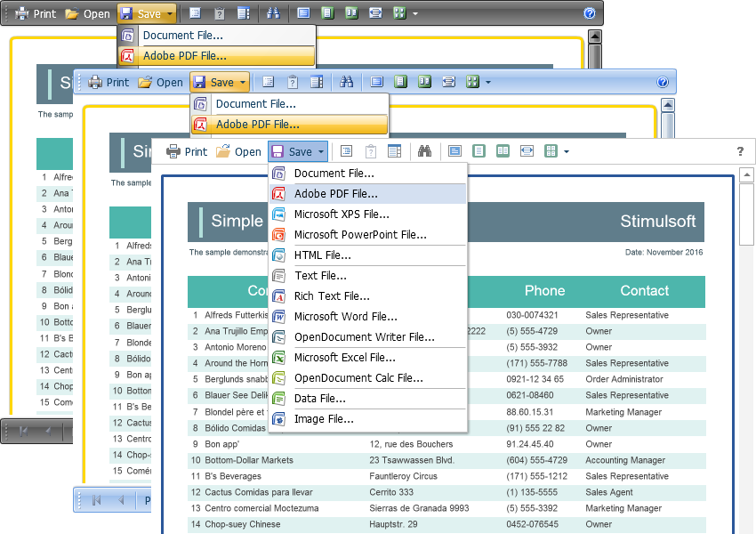Select Microsoft PowerPoint File menu entry
This screenshot has height=534, width=756.
click(x=360, y=235)
